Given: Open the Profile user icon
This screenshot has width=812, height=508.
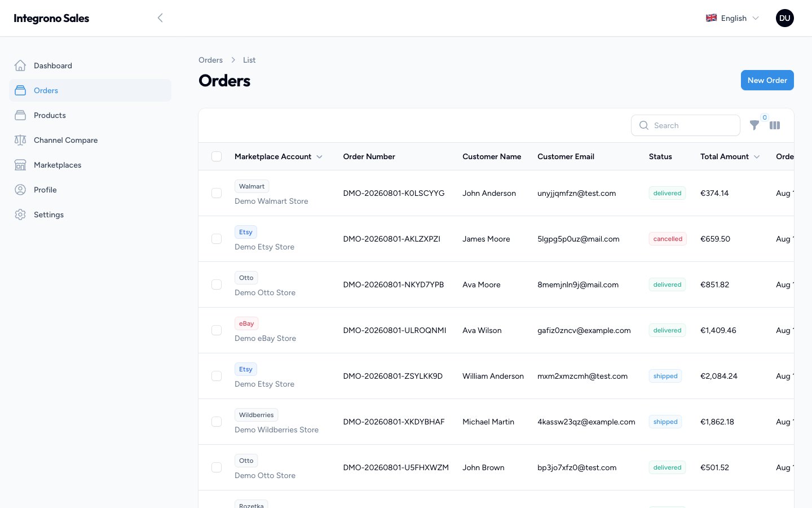Looking at the screenshot, I should coord(20,190).
